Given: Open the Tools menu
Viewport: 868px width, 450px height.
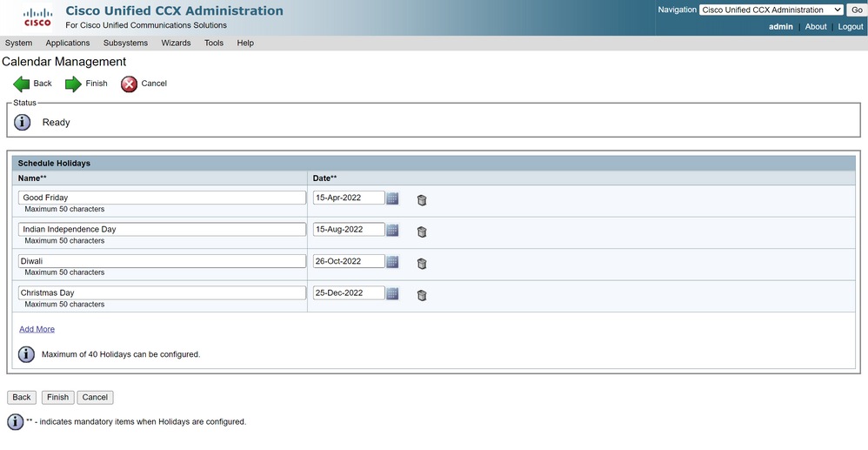Looking at the screenshot, I should point(214,44).
